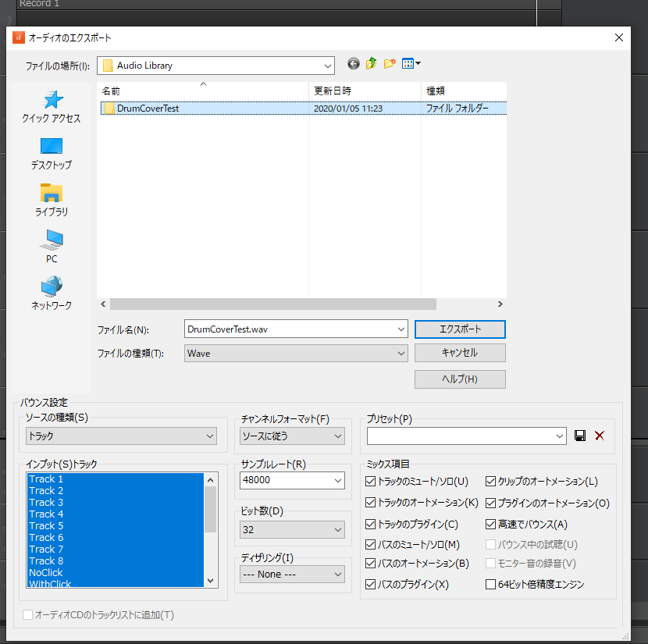Open PC in the sidebar
This screenshot has width=648, height=644.
[52, 247]
